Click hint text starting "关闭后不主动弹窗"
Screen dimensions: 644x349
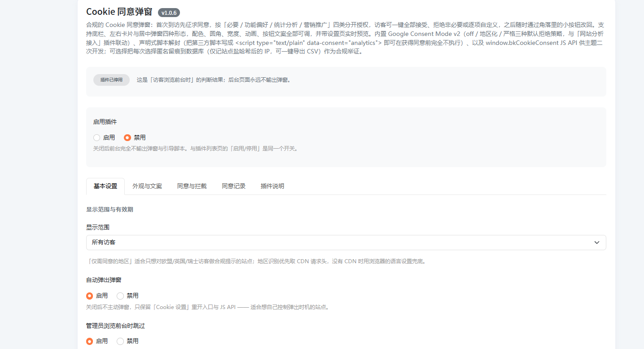pos(207,307)
